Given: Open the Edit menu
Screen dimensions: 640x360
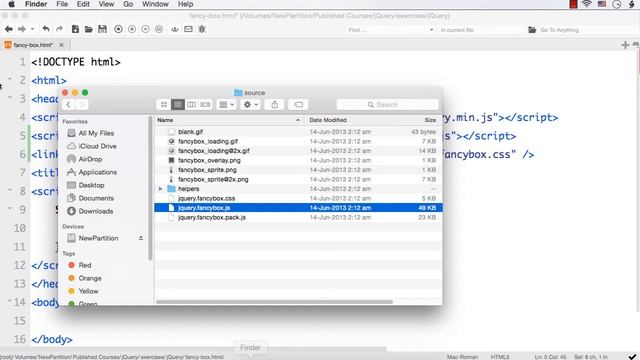Looking at the screenshot, I should [83, 4].
